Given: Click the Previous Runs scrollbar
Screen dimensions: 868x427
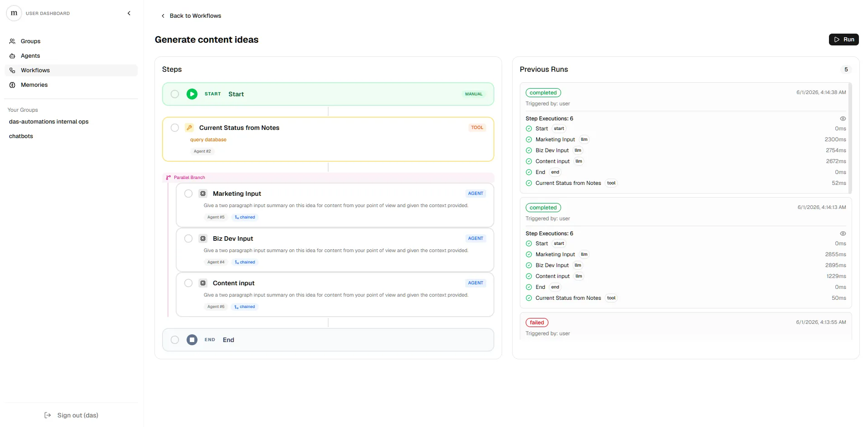Looking at the screenshot, I should coord(850,138).
